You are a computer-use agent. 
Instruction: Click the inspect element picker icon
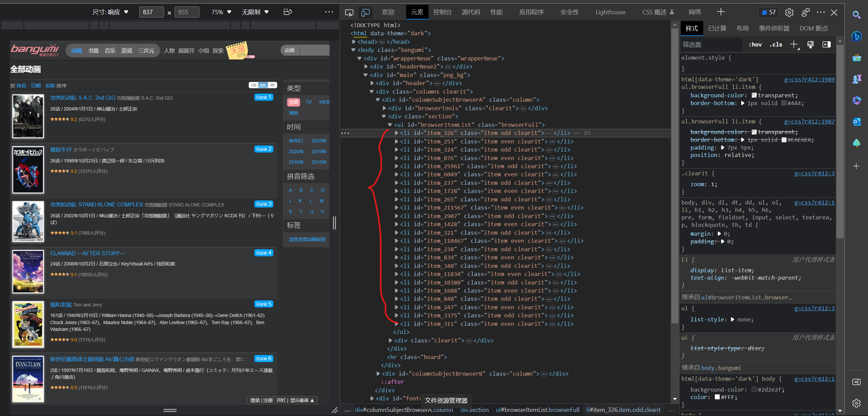349,13
